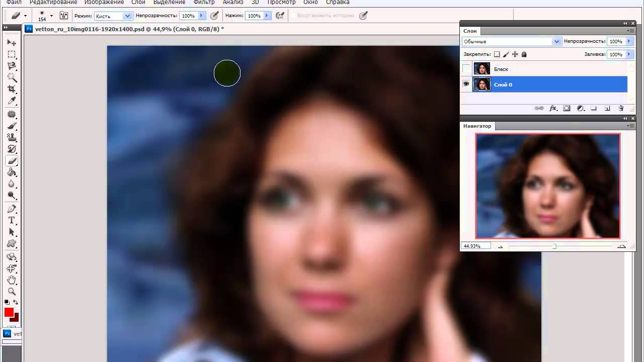Image resolution: width=644 pixels, height=362 pixels.
Task: Select the Healing Brush tool
Action: (12, 115)
